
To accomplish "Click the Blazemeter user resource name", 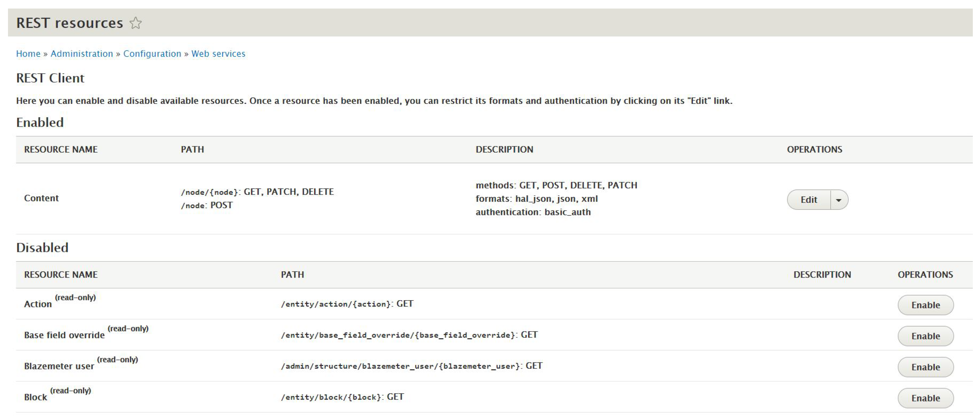I will click(59, 366).
